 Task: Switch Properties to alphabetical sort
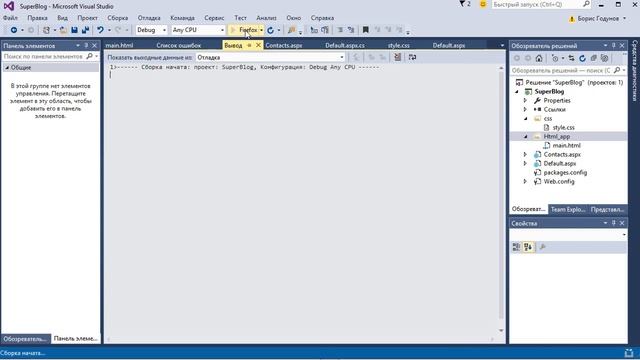tap(528, 247)
